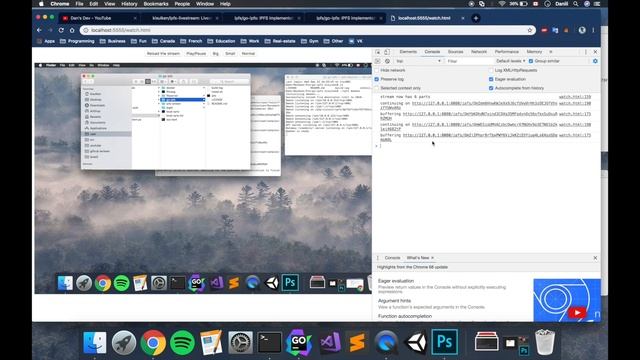Open the Bookmarks menu in menu bar
Screen dimensions: 640x360
156,4
